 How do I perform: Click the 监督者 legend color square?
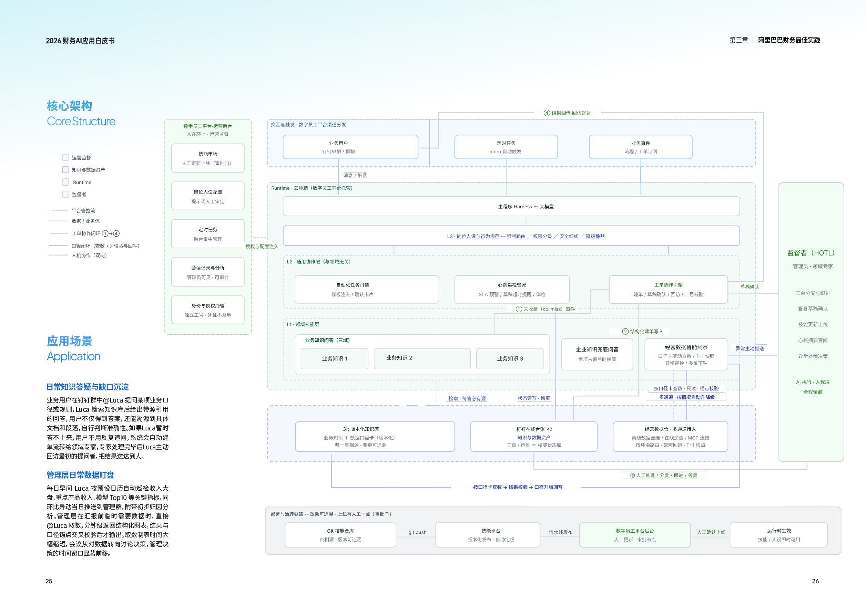point(66,194)
